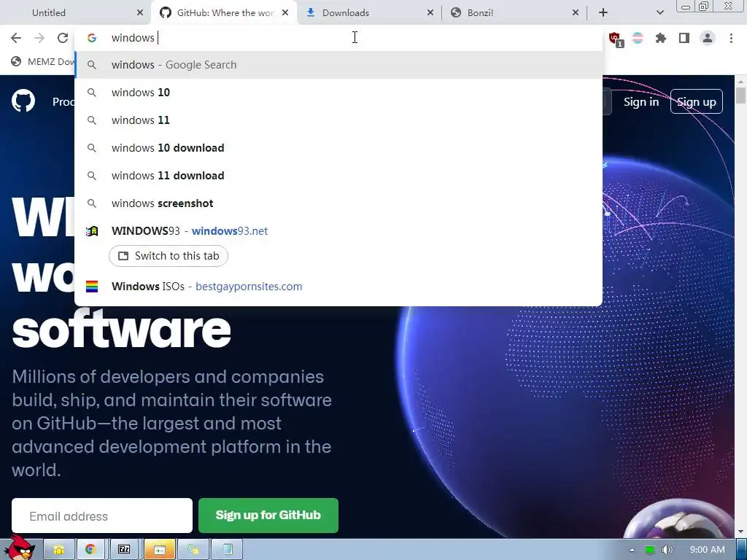
Task: Click 'Sign up for GitHub' green button
Action: point(268,516)
